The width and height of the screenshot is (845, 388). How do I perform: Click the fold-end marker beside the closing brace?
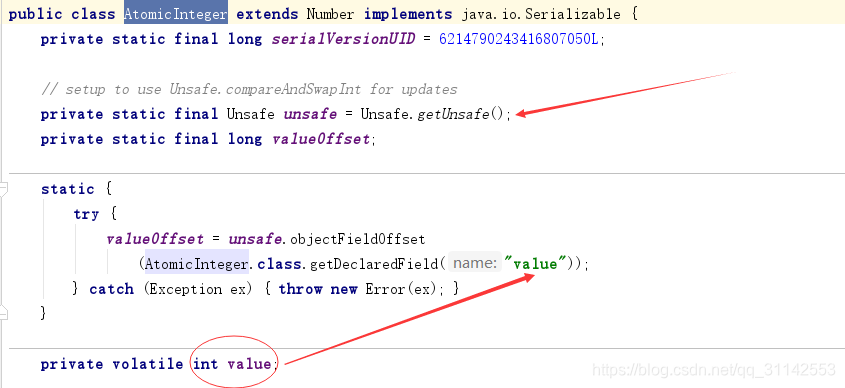3,313
